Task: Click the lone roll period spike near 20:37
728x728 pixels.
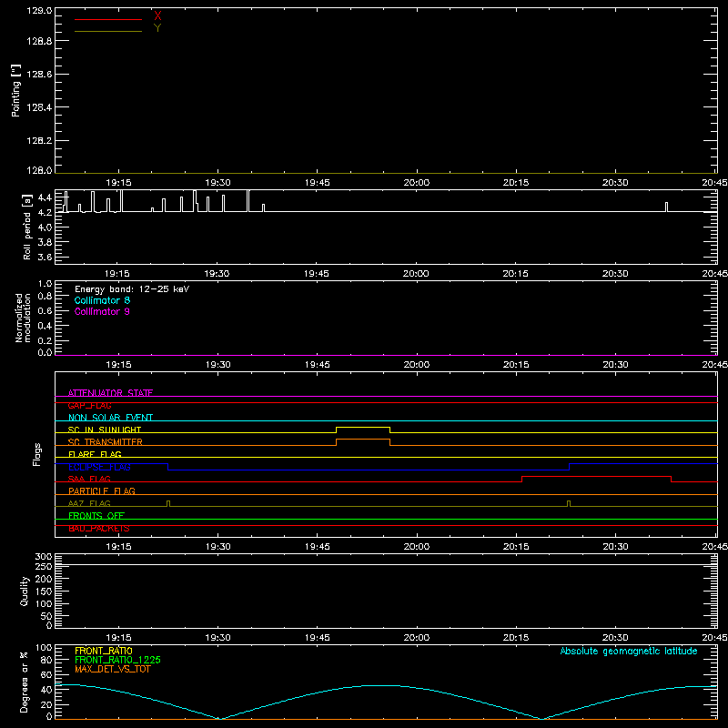Action: 667,207
